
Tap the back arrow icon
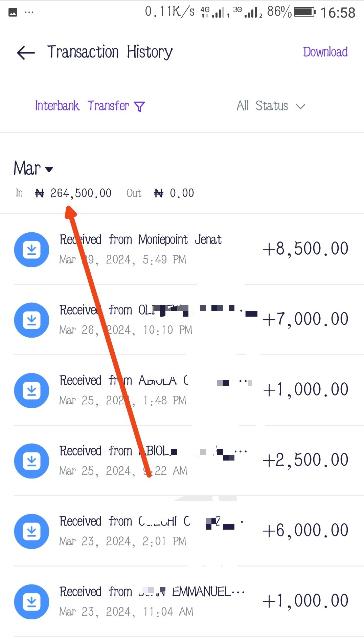tap(26, 53)
